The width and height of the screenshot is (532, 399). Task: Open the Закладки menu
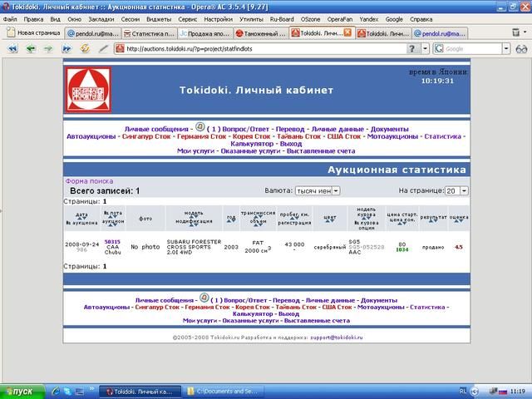(x=101, y=19)
